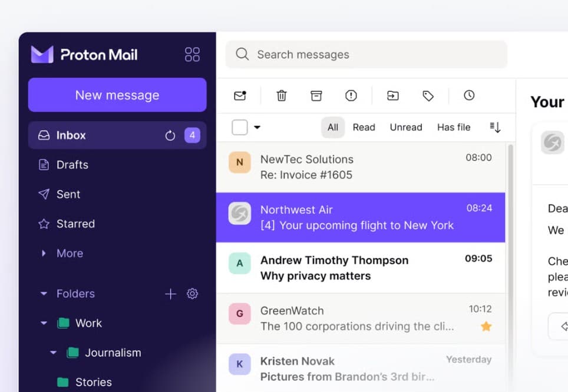Open Andrew Timothy Thompson's email

click(361, 268)
